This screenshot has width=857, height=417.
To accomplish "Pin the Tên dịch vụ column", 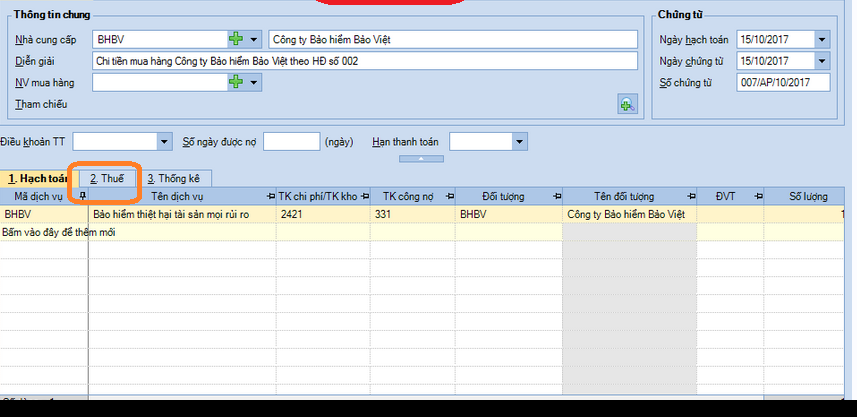I will pos(271,196).
